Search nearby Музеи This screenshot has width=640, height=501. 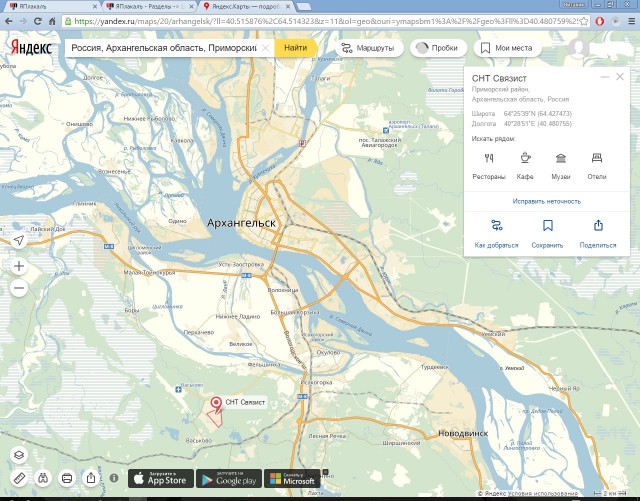[561, 167]
